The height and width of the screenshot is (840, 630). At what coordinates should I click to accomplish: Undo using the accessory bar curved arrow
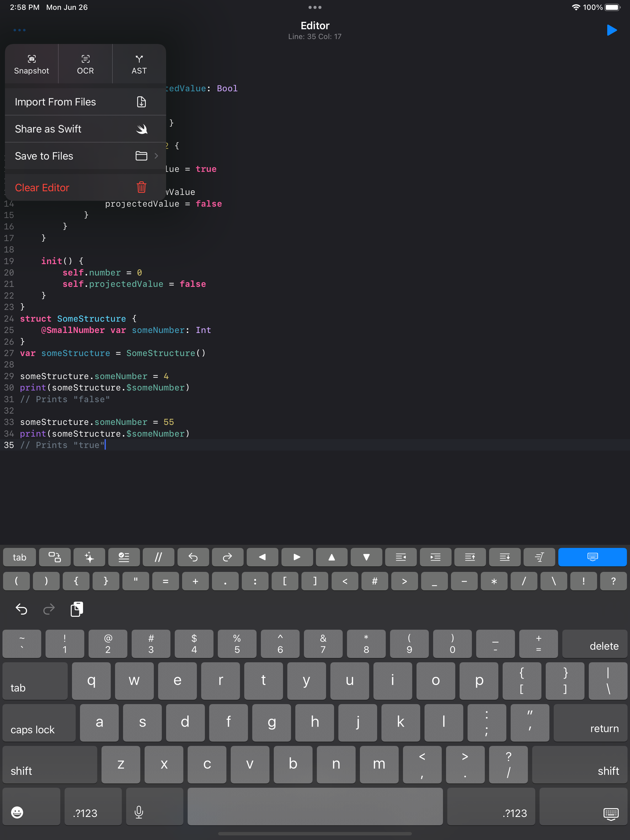click(x=193, y=557)
